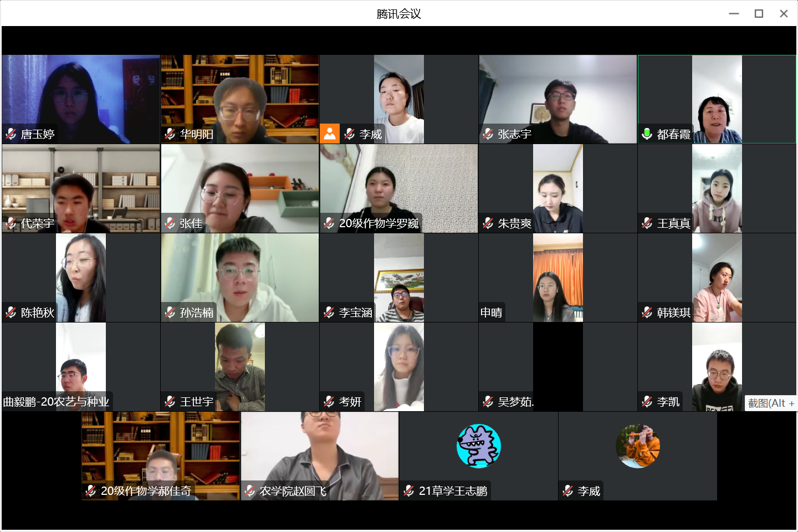Screen dimensions: 798x532
Task: Click muted mic icon beside 朱贵爽
Action: click(488, 223)
